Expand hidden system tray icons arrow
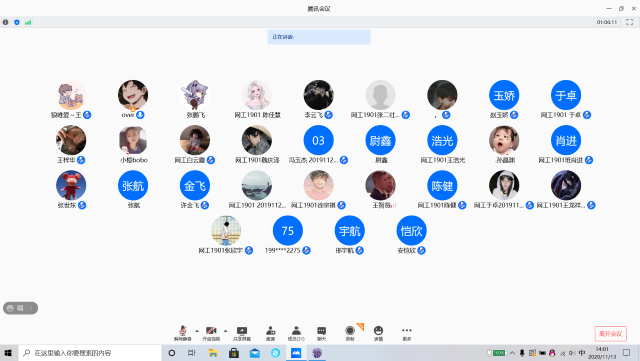This screenshot has width=640, height=361. pyautogui.click(x=512, y=353)
